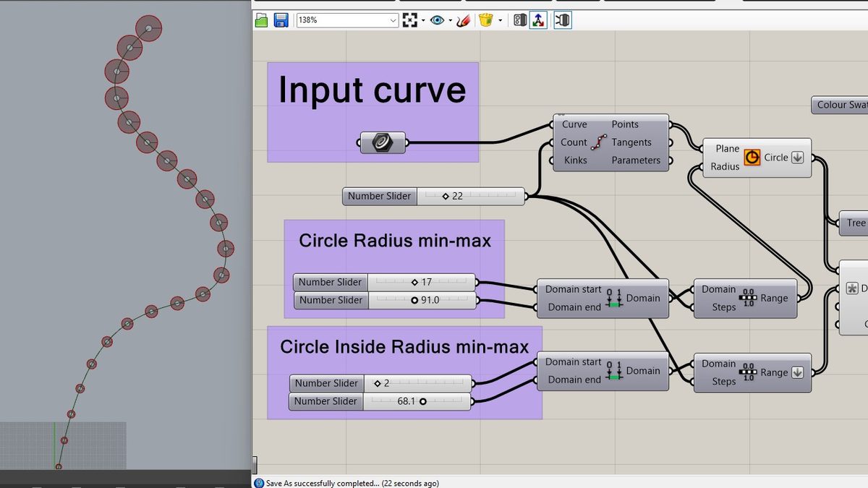Image resolution: width=868 pixels, height=488 pixels.
Task: Expand the arrow next to the eye icon
Action: (x=450, y=20)
